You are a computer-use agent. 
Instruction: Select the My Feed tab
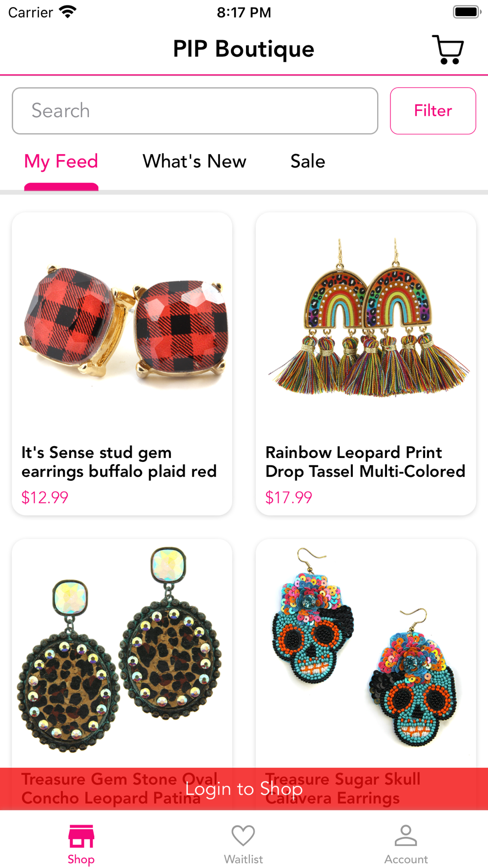point(61,162)
